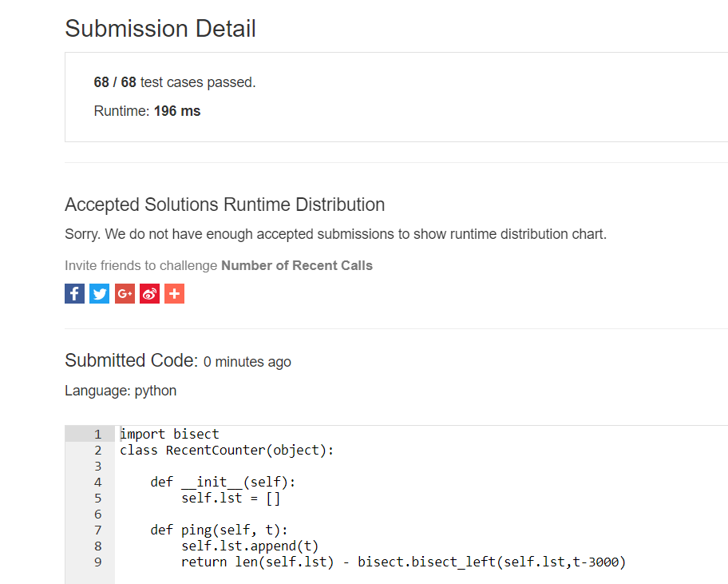
Task: Click the return statement with bisect_left
Action: pos(403,562)
